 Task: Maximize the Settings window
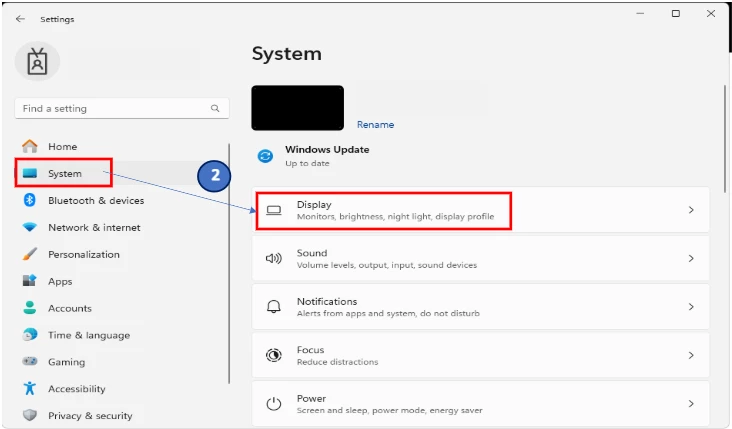pyautogui.click(x=676, y=14)
